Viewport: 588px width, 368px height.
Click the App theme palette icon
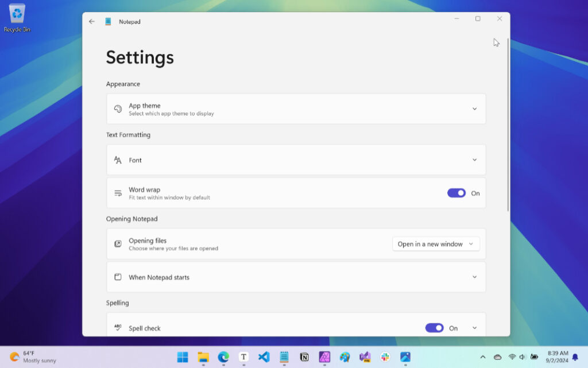118,109
